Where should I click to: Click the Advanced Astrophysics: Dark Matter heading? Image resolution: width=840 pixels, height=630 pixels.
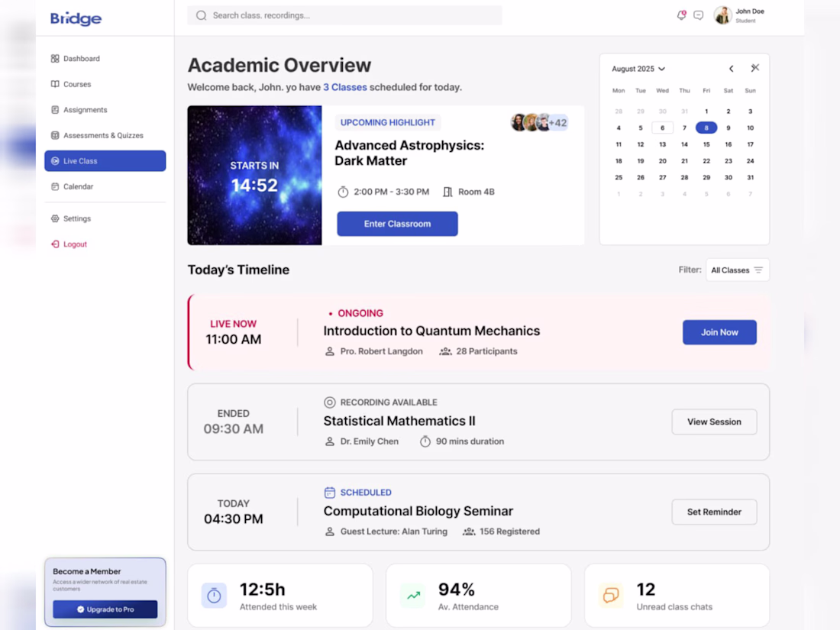[409, 153]
